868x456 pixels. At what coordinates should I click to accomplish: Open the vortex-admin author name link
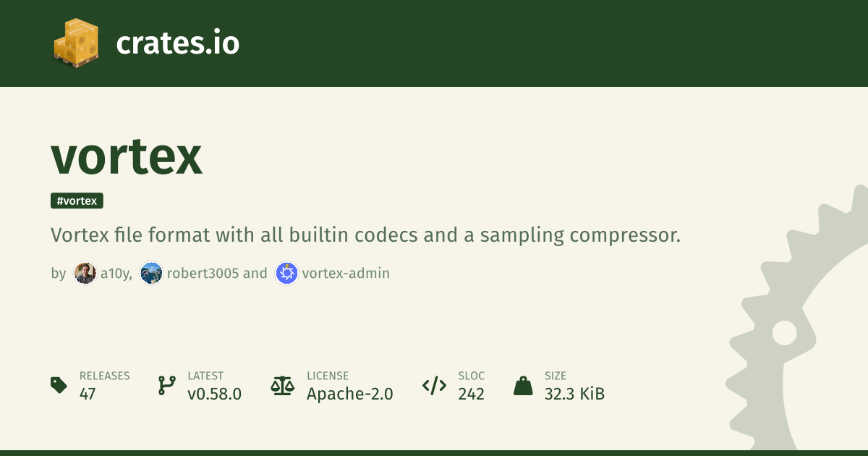[346, 274]
